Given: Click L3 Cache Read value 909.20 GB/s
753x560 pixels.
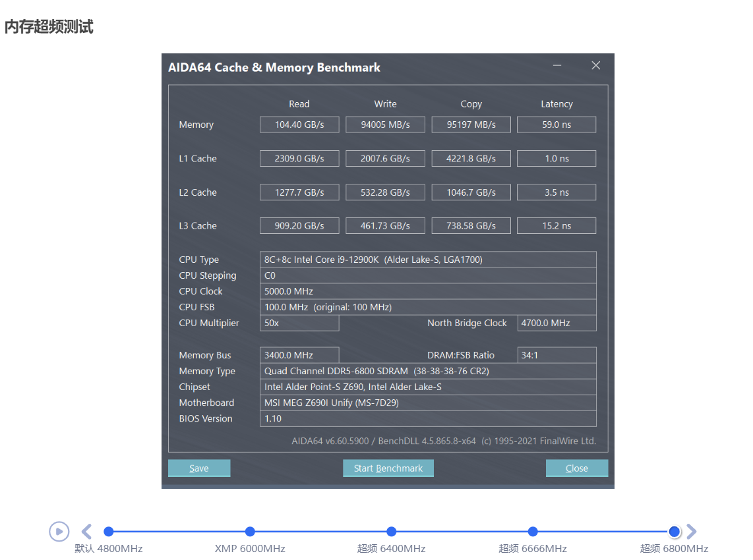Looking at the screenshot, I should tap(299, 225).
